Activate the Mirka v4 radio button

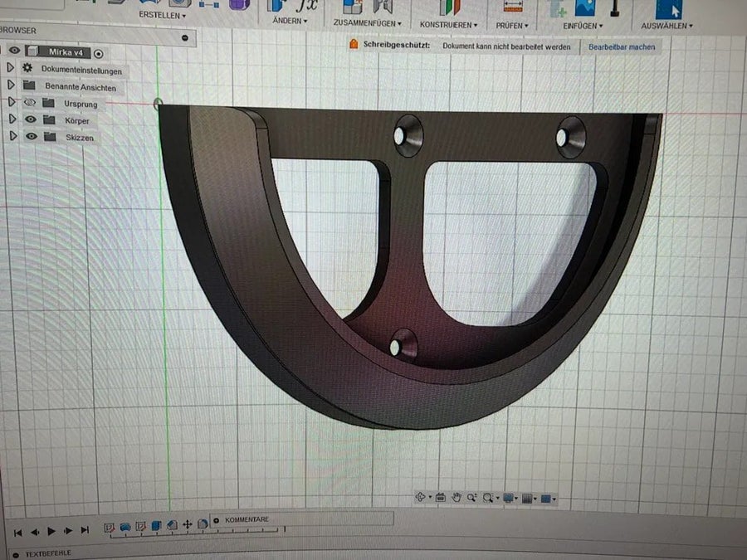coord(98,54)
